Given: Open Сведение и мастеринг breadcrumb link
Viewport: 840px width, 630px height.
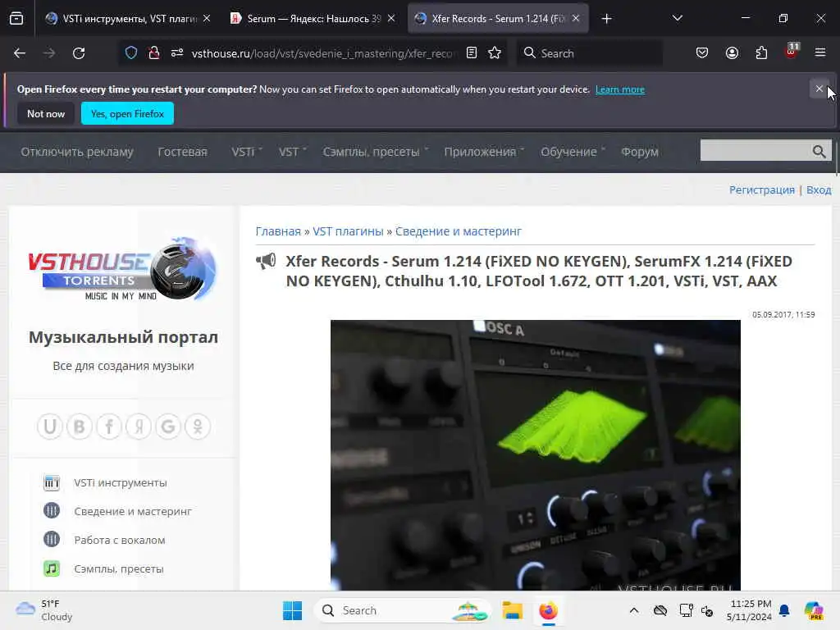Looking at the screenshot, I should (x=458, y=231).
